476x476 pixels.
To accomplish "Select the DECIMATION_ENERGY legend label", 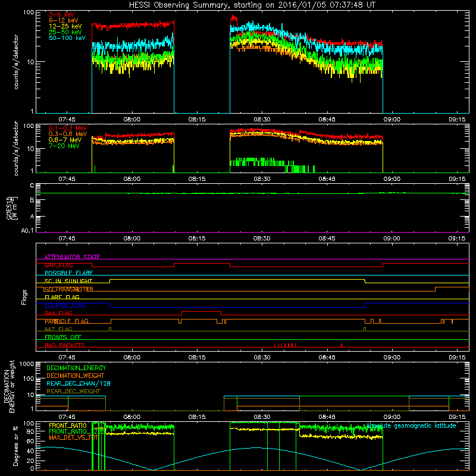I will (x=76, y=368).
